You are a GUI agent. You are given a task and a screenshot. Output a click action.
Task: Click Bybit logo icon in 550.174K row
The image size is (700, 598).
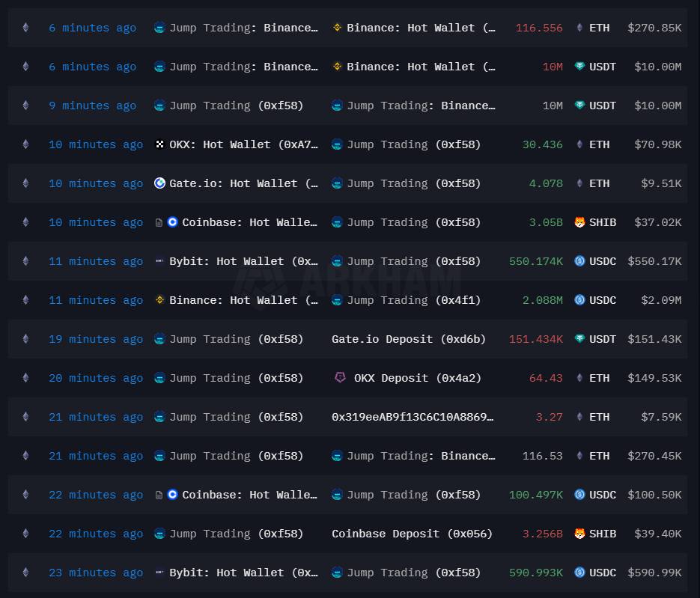coord(159,260)
